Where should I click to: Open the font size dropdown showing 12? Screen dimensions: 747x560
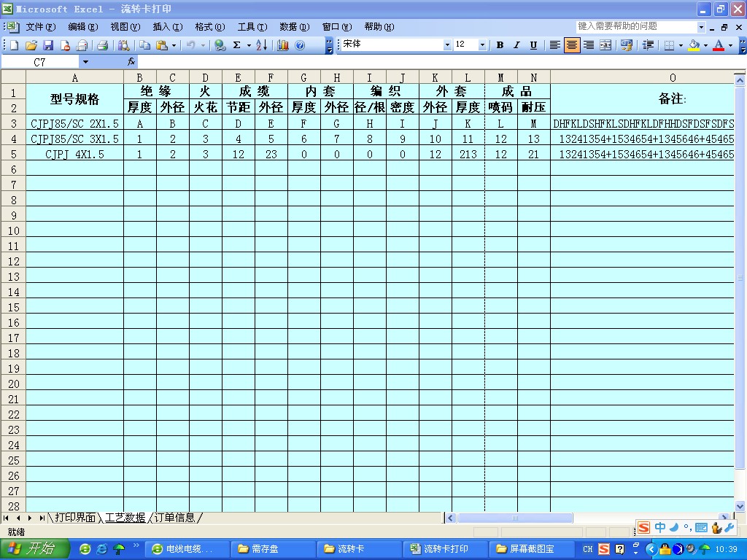482,45
